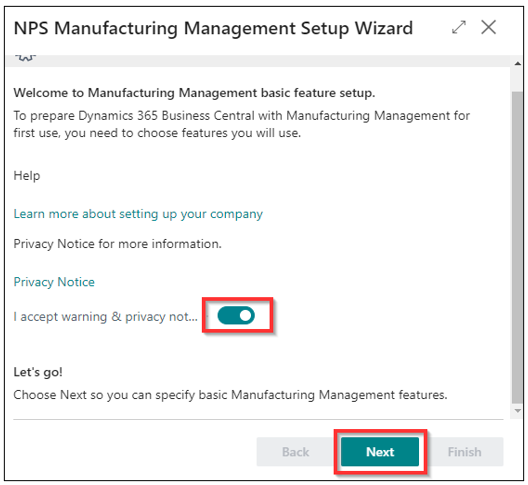Expand the wizard dialog to full screen
This screenshot has width=528, height=485.
(x=459, y=27)
